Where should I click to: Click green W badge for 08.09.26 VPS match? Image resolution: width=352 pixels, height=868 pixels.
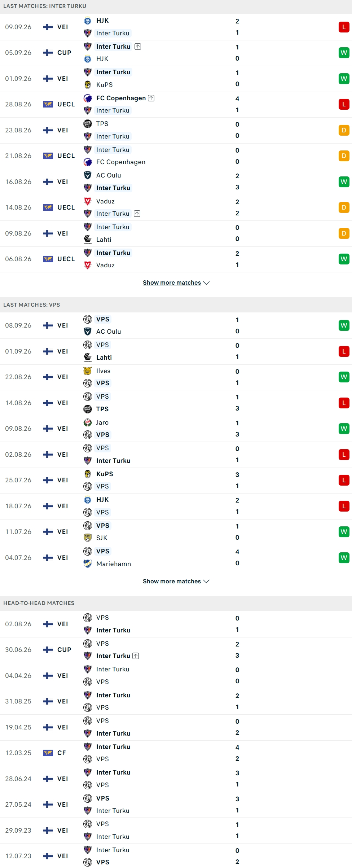(x=344, y=325)
